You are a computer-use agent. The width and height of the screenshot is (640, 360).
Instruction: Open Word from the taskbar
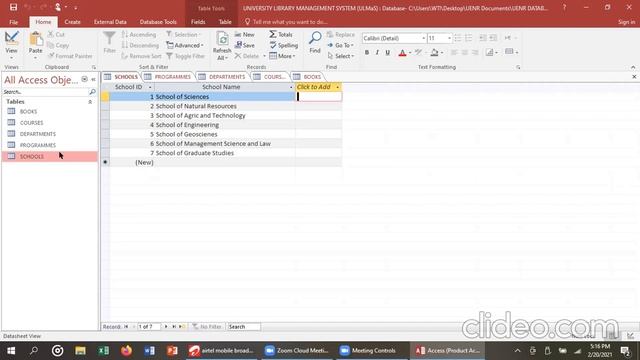[149, 351]
